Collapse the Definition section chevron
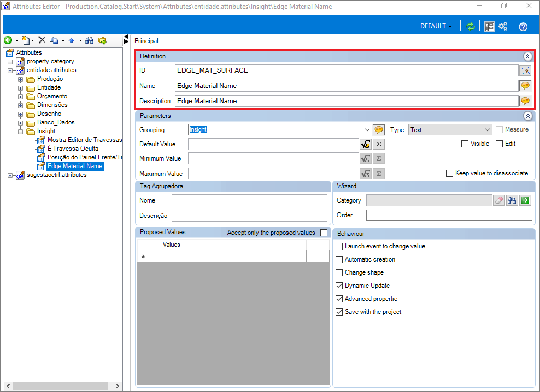540x392 pixels. click(527, 56)
